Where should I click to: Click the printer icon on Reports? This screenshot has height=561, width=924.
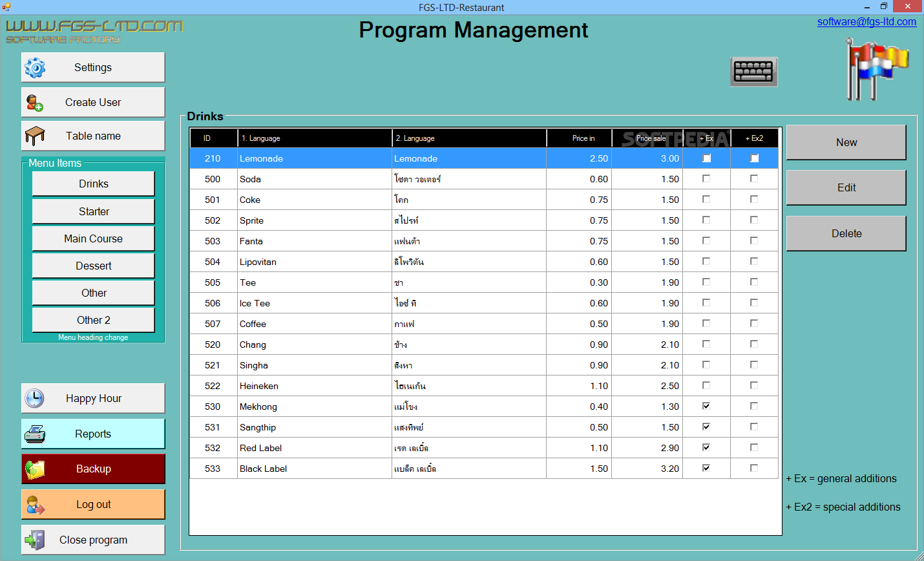coord(35,434)
